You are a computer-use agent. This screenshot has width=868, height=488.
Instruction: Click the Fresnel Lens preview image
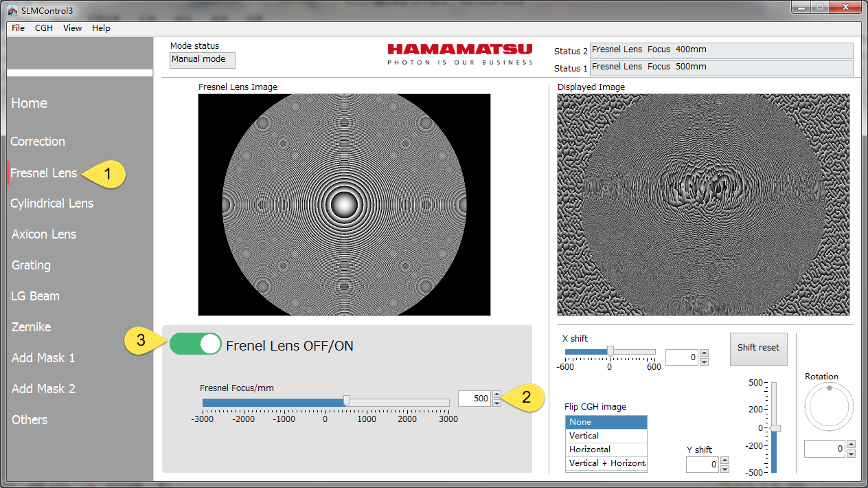point(344,205)
